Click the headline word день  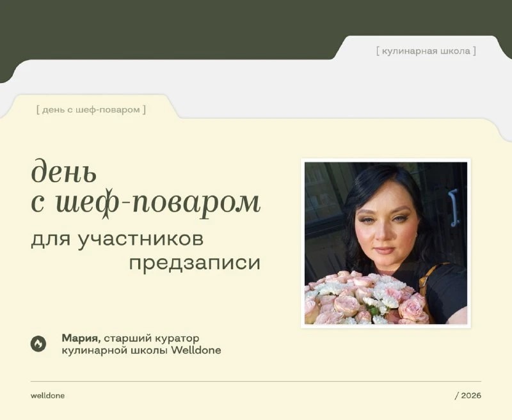[x=64, y=171]
